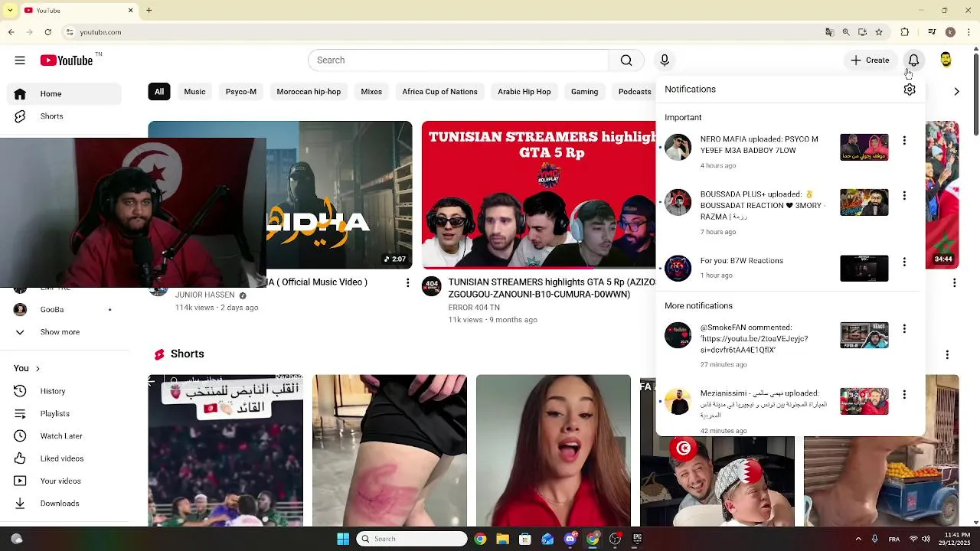Open options for B7W Reactions notification
Image resolution: width=980 pixels, height=551 pixels.
(904, 262)
